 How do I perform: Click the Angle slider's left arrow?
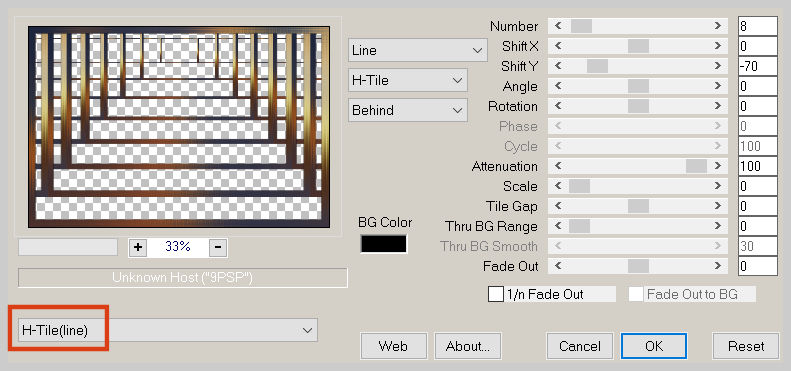pos(557,86)
